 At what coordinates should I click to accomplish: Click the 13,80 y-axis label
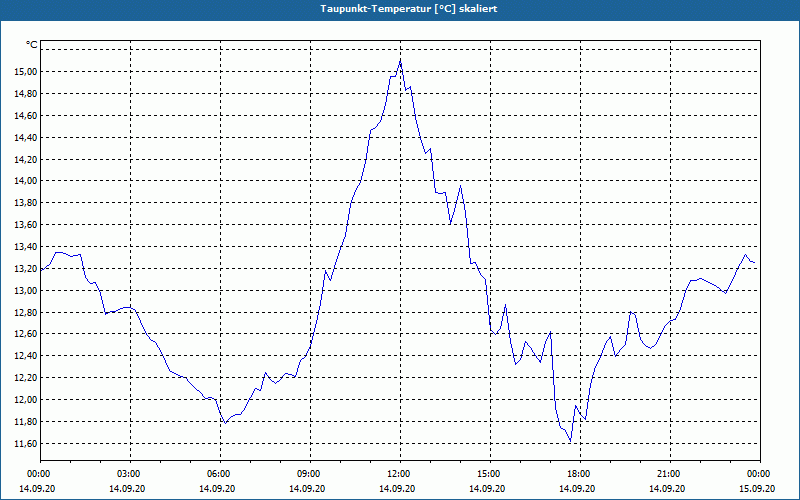27,203
